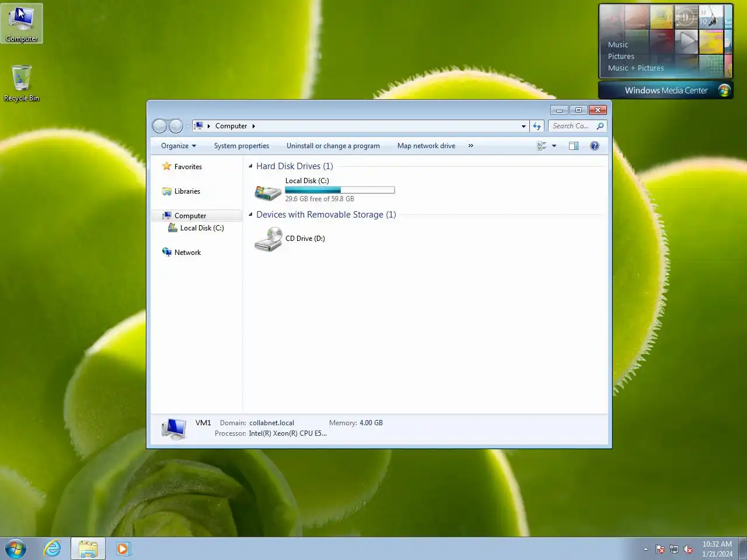Maximize the Computer window

578,110
